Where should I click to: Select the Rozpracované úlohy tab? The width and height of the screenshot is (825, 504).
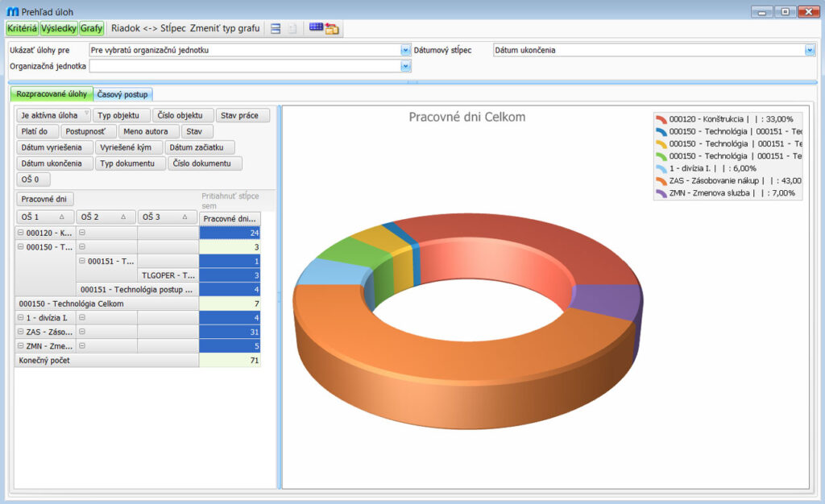click(x=52, y=94)
